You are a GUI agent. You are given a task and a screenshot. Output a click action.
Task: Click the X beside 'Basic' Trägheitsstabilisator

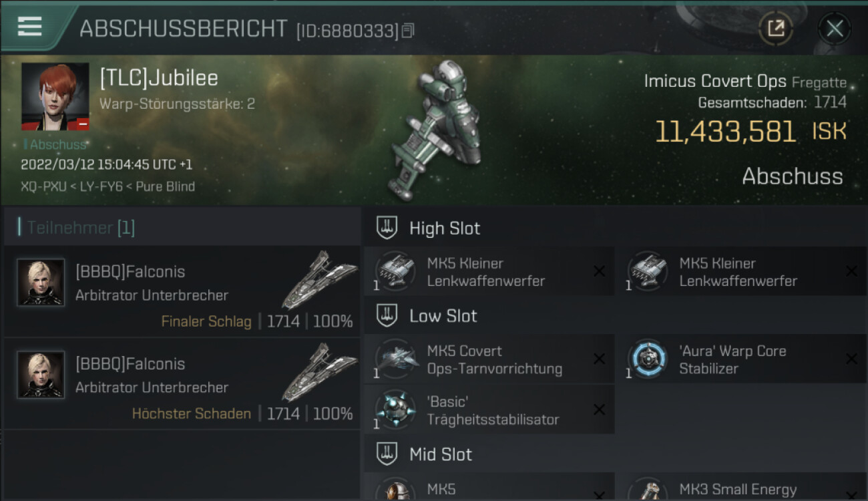click(599, 410)
